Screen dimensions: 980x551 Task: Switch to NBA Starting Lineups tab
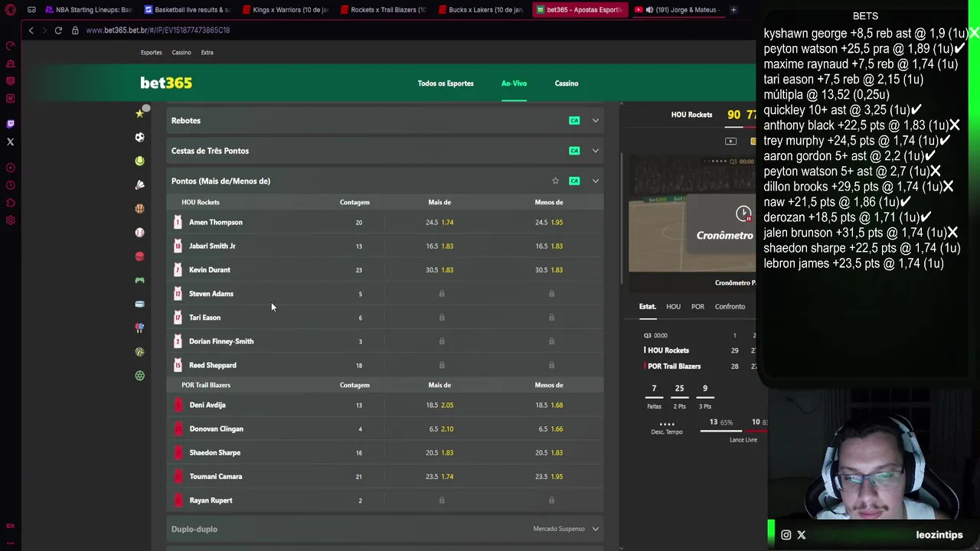click(88, 10)
